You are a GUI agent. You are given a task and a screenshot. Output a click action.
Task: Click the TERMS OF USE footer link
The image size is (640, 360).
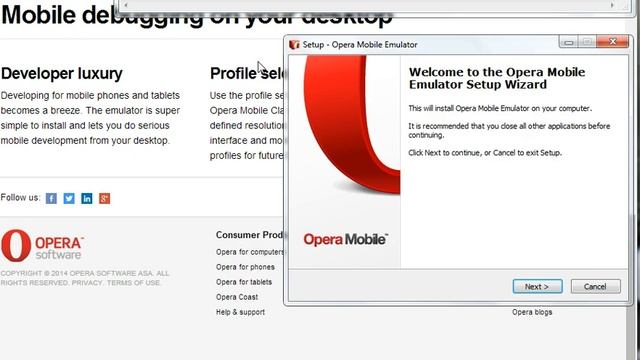[x=133, y=283]
